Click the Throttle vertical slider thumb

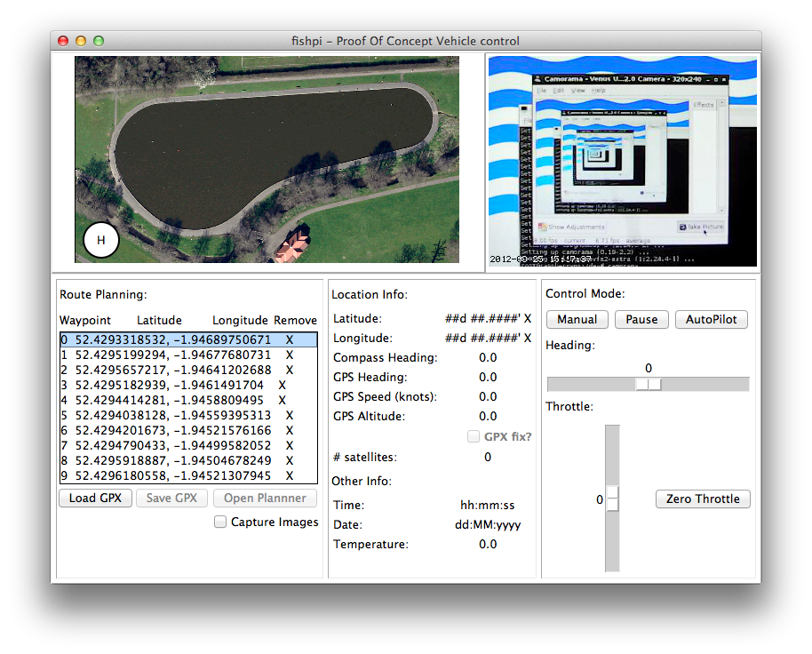[x=613, y=498]
